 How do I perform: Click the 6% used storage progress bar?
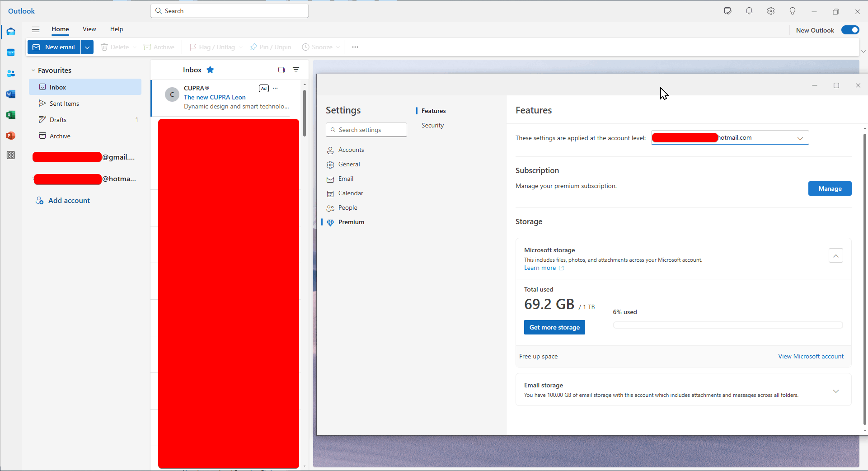728,325
